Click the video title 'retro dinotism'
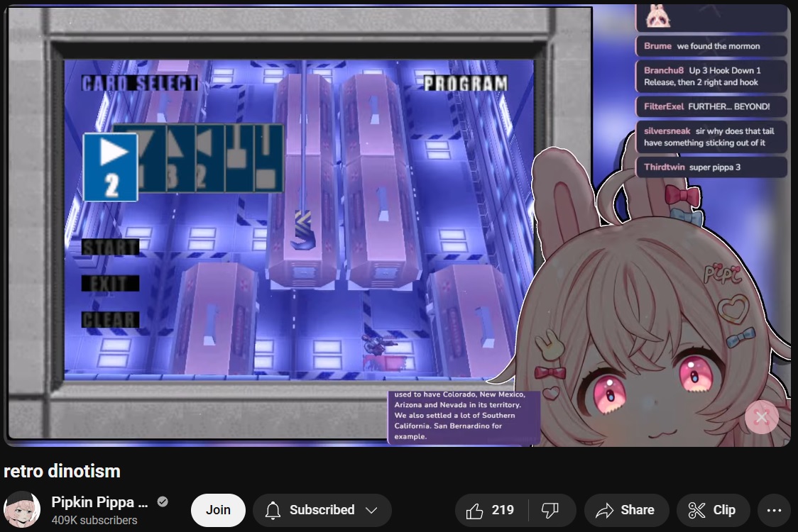 tap(62, 471)
